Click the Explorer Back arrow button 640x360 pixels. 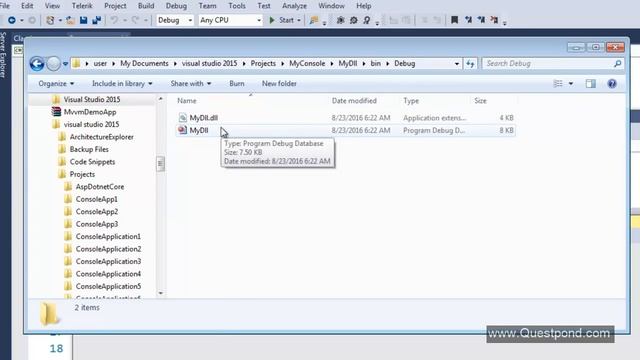point(37,64)
